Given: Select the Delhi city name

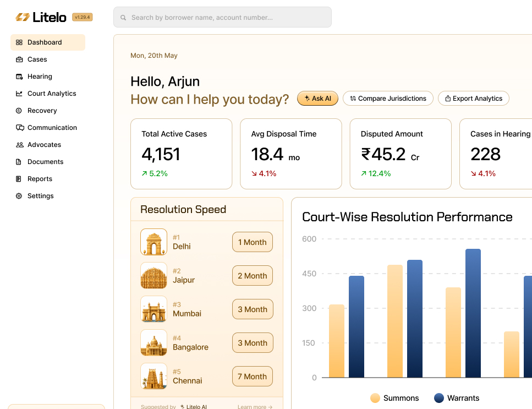Looking at the screenshot, I should (182, 247).
